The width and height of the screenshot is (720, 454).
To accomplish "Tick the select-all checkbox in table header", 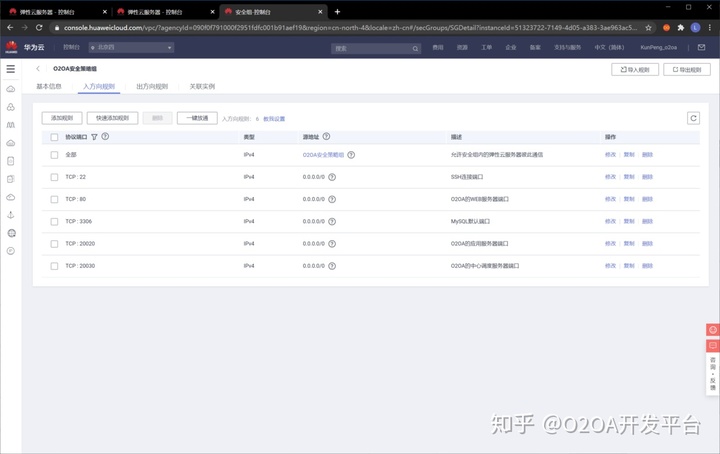I will click(x=54, y=137).
